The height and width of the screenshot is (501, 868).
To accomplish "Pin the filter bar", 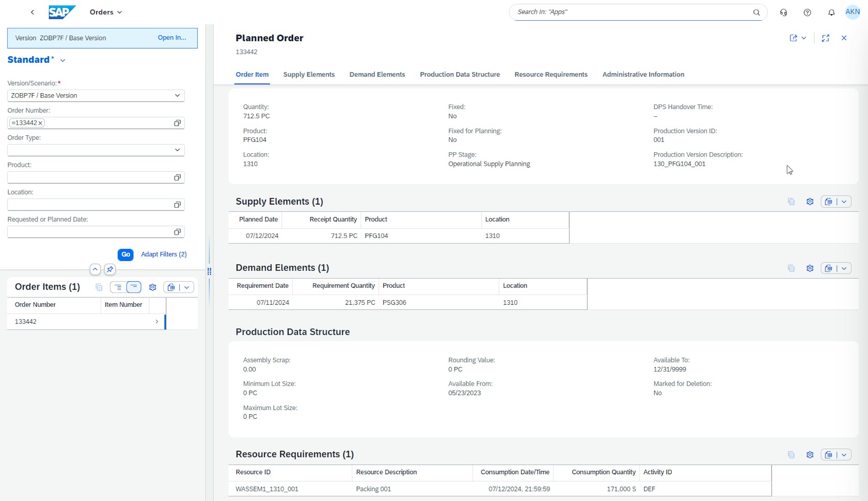I will point(109,269).
